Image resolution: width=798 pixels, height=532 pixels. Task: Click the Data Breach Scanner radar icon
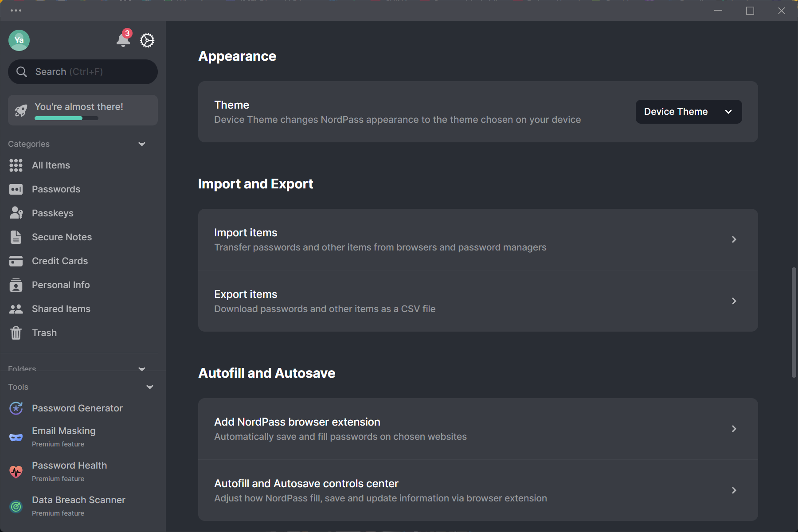(x=16, y=506)
